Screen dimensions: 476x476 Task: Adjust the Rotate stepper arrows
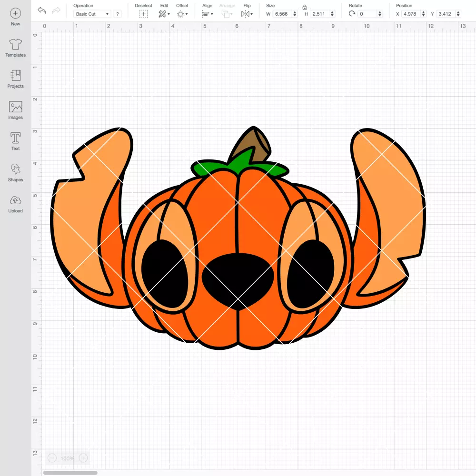[379, 14]
